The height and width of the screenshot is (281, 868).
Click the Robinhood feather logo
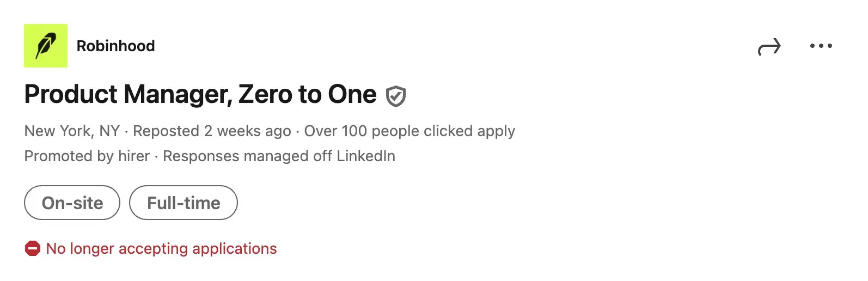pyautogui.click(x=46, y=46)
